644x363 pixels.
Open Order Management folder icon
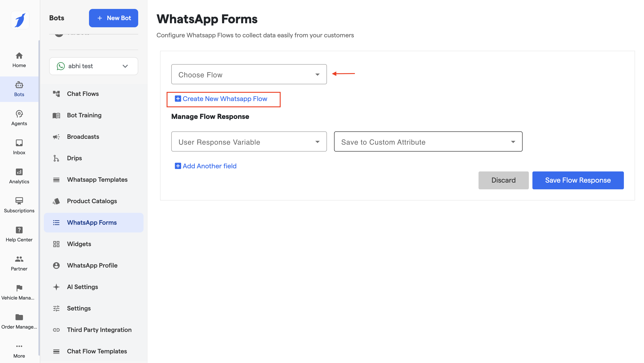(x=19, y=317)
